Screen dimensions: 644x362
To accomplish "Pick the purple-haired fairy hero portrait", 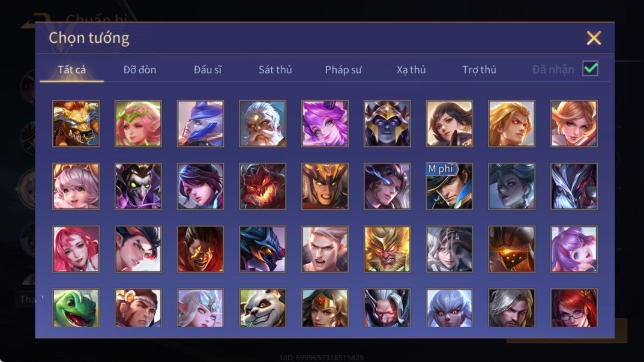I will (325, 124).
